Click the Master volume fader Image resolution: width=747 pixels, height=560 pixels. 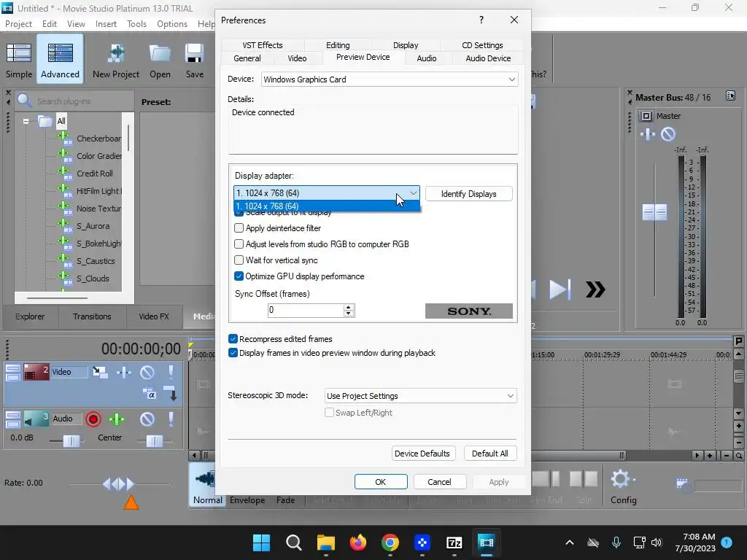(654, 212)
